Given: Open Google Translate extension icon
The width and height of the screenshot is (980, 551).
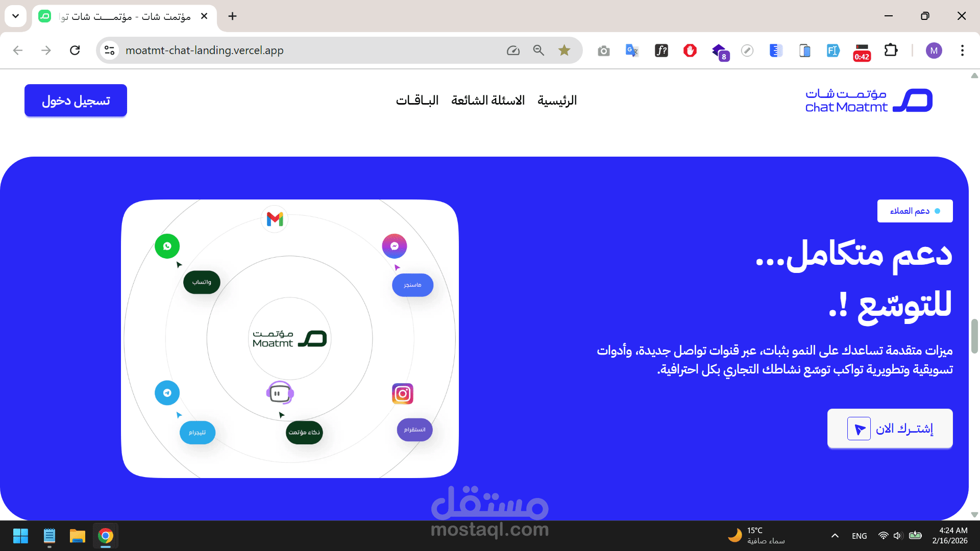Looking at the screenshot, I should point(632,50).
